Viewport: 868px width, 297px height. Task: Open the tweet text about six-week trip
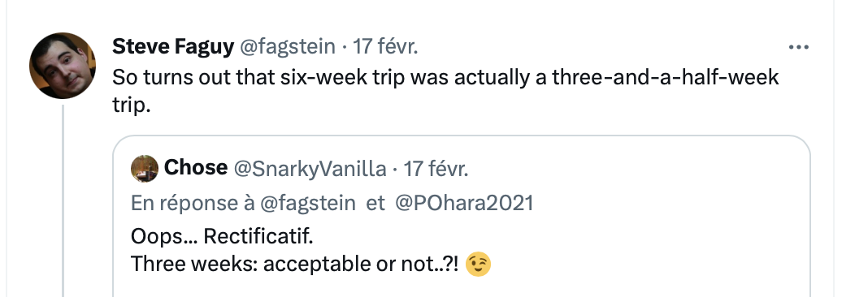(x=445, y=91)
